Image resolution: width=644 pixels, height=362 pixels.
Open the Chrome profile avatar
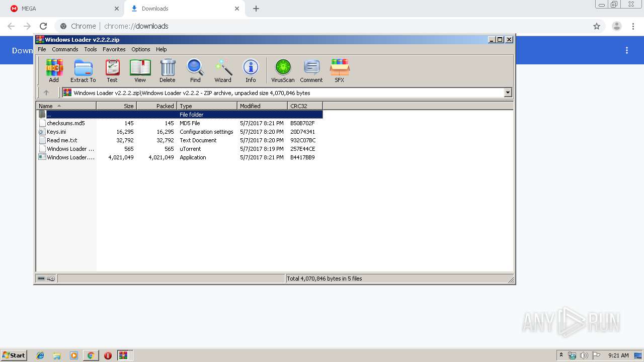[617, 26]
